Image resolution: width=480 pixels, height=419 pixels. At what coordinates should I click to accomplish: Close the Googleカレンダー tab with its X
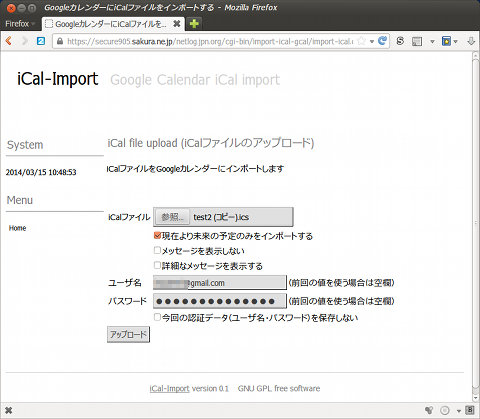(x=177, y=24)
